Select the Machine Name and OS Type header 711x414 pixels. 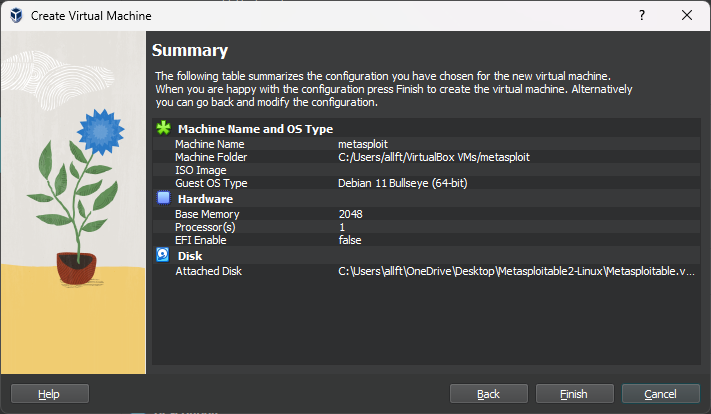pos(255,129)
